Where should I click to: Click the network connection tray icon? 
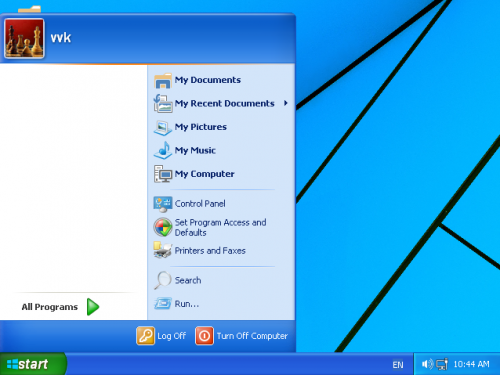pos(442,364)
